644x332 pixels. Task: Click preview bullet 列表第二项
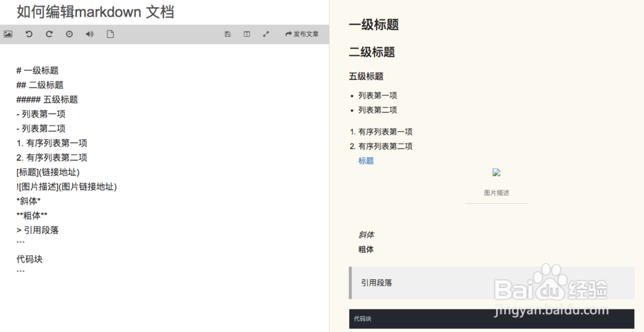click(377, 110)
